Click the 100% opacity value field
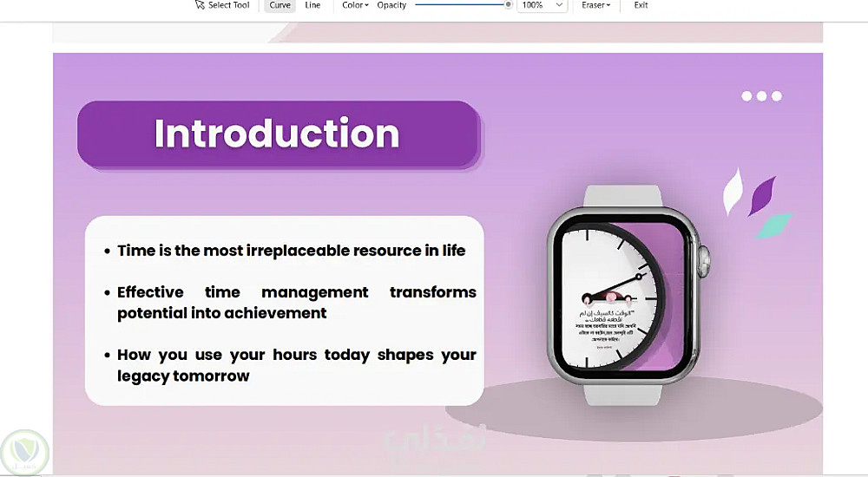Image resolution: width=868 pixels, height=477 pixels. click(534, 5)
